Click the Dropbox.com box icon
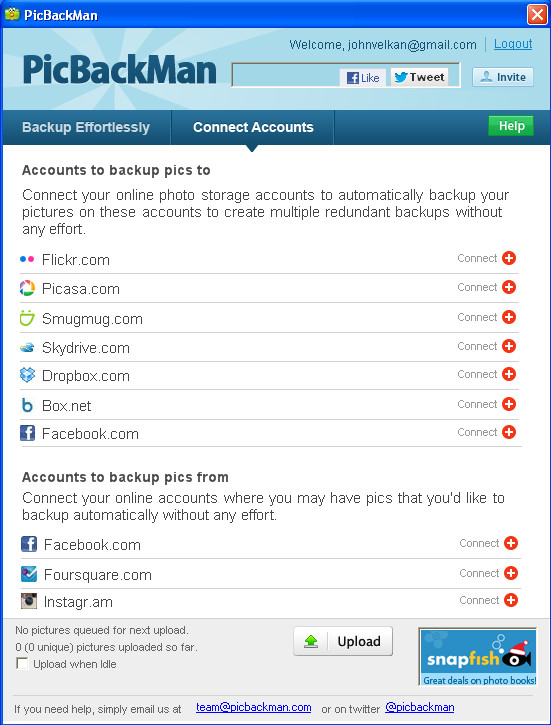The image size is (551, 725). tap(27, 375)
